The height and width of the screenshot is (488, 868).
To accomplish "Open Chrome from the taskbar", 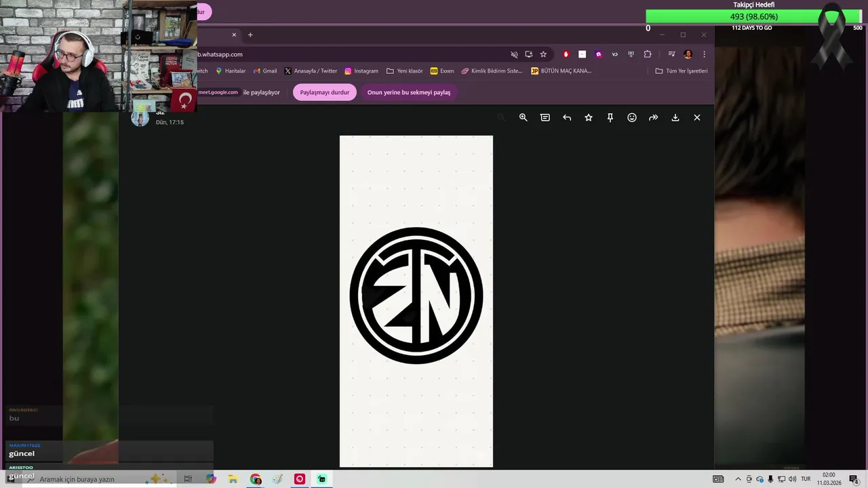I will pyautogui.click(x=256, y=479).
